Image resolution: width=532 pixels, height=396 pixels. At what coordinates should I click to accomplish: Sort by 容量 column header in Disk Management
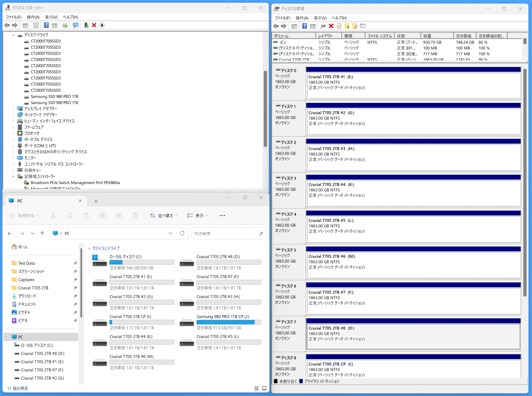(x=437, y=36)
